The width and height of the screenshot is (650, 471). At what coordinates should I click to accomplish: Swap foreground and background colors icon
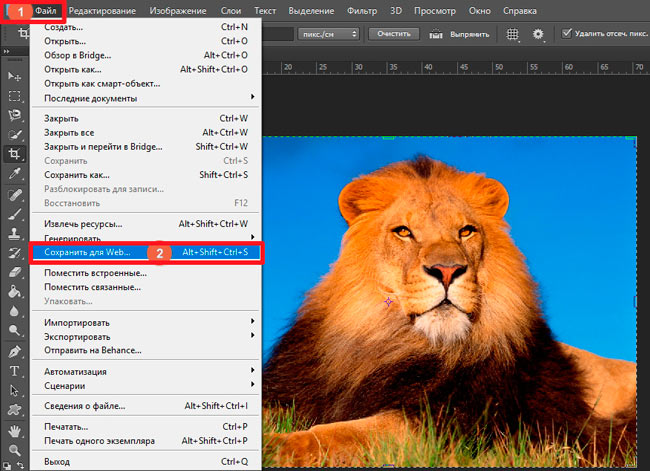tap(20, 465)
